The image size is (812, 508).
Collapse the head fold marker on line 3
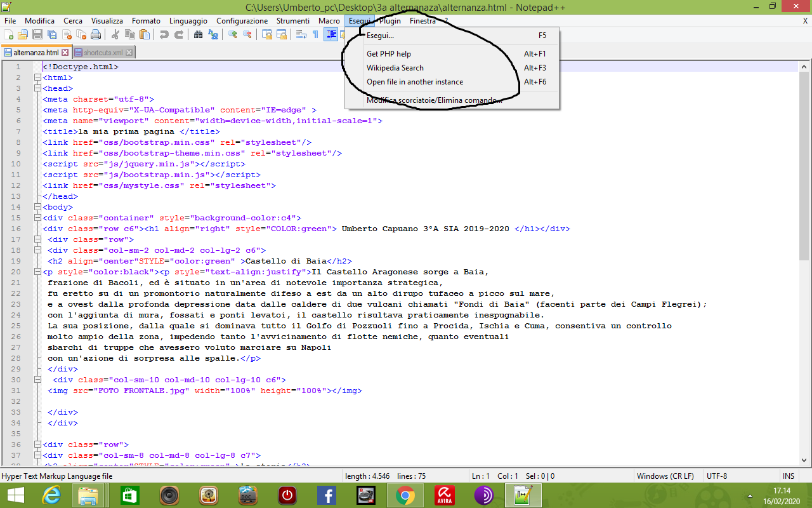point(37,88)
